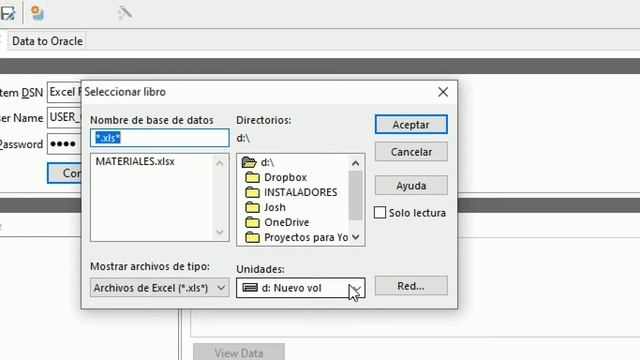Screen dimensions: 640x360
Task: Click the drive icon in Unidades box
Action: pyautogui.click(x=250, y=288)
